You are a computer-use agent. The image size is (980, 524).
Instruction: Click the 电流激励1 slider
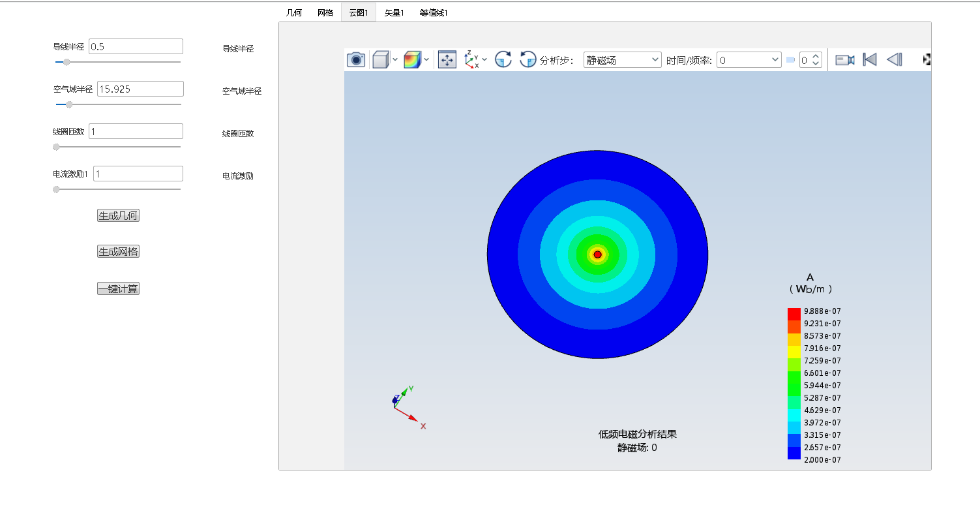[x=117, y=189]
